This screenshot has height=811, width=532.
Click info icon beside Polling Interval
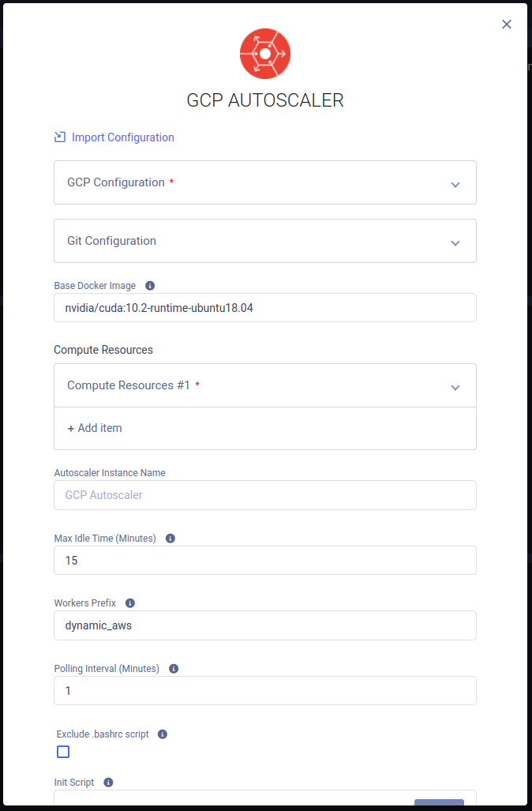click(x=174, y=669)
